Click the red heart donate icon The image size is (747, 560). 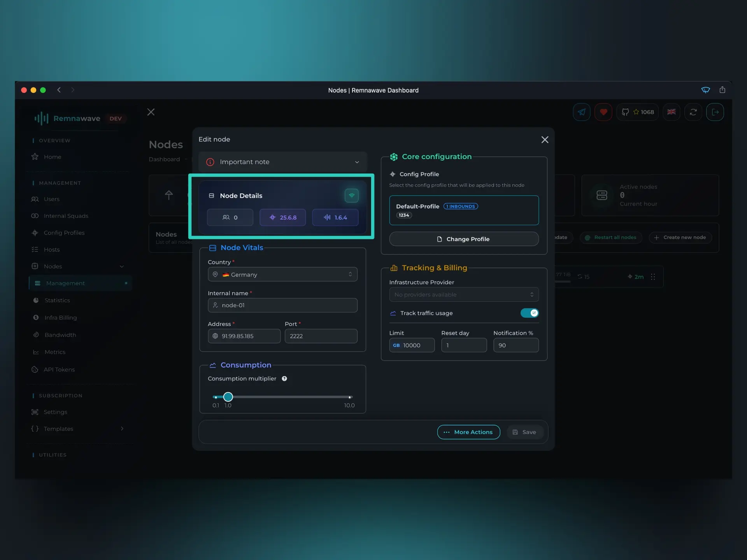pyautogui.click(x=603, y=112)
